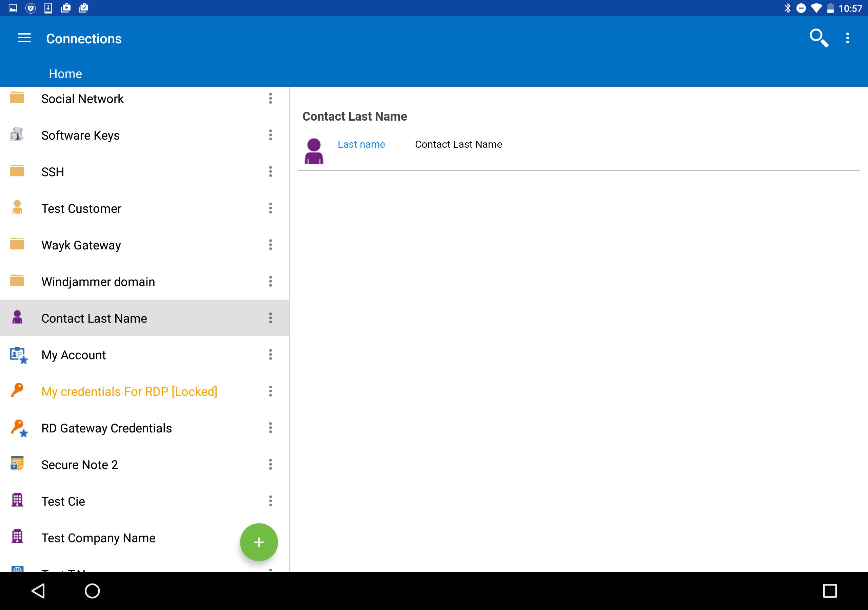The width and height of the screenshot is (868, 610).
Task: Click the SSH folder icon
Action: 17,171
